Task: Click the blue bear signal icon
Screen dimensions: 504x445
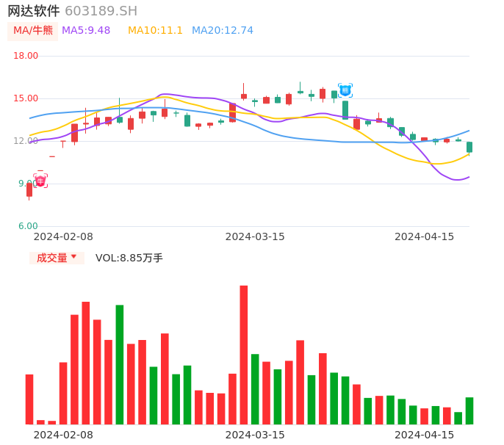Action: (345, 90)
